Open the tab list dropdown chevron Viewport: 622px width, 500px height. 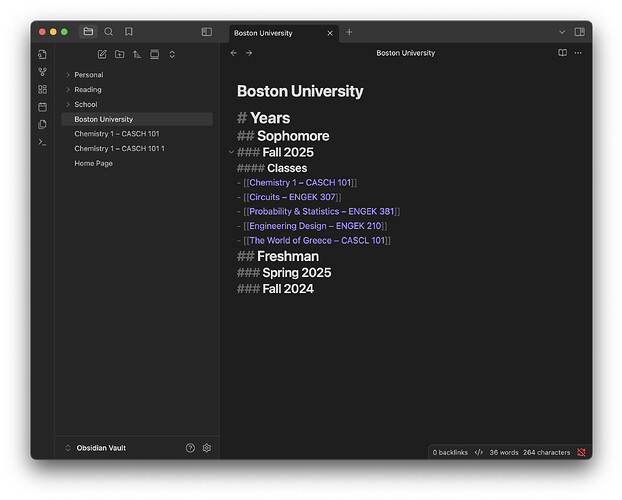[x=562, y=32]
